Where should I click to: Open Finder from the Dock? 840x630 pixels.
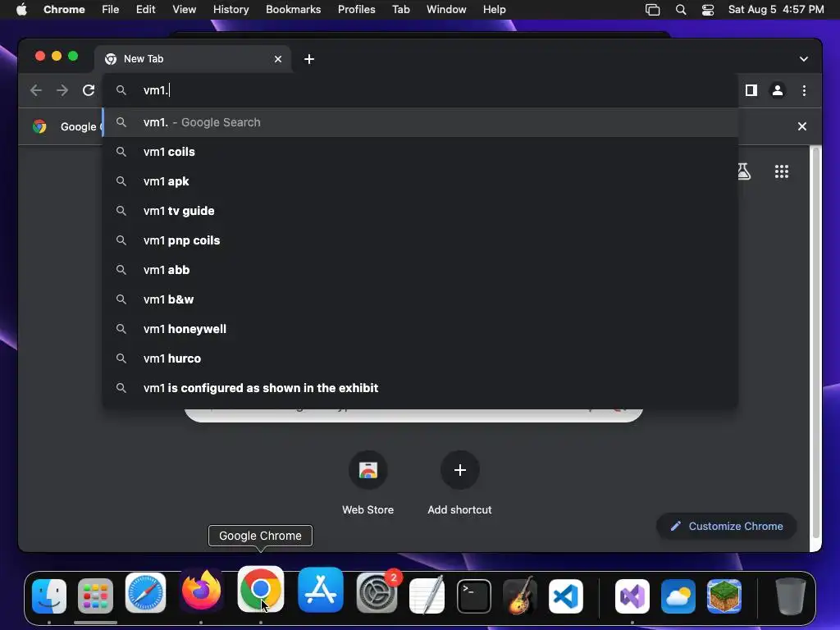[x=49, y=596]
